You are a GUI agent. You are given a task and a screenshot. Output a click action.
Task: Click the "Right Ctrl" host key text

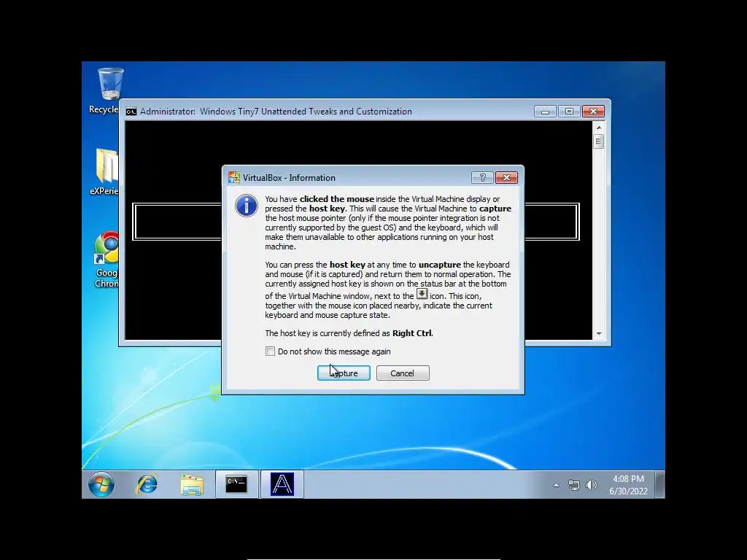[x=412, y=333]
